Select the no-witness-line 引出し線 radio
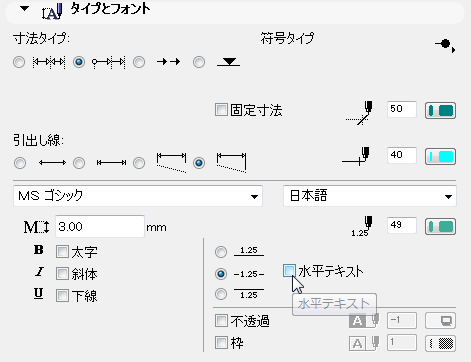The width and height of the screenshot is (471, 362). pyautogui.click(x=20, y=163)
